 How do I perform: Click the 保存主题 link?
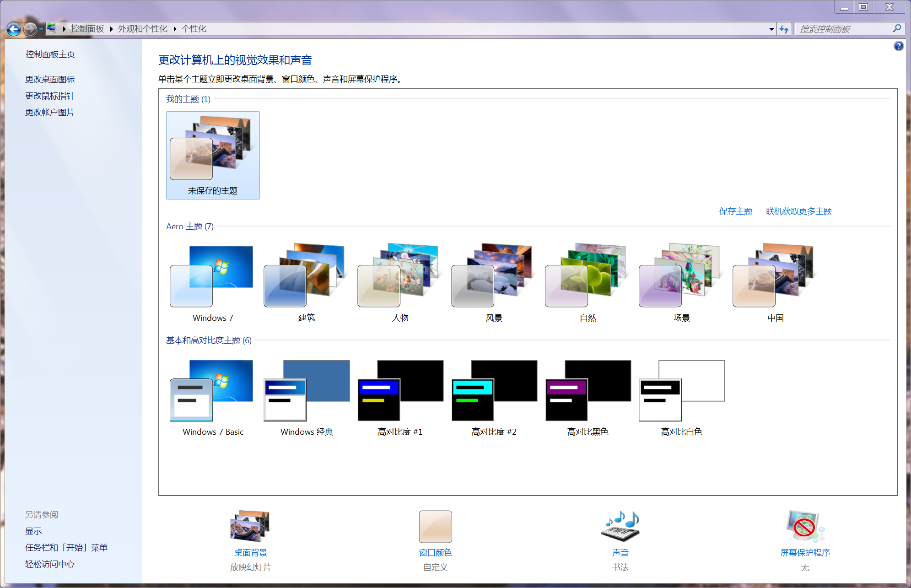tap(735, 211)
